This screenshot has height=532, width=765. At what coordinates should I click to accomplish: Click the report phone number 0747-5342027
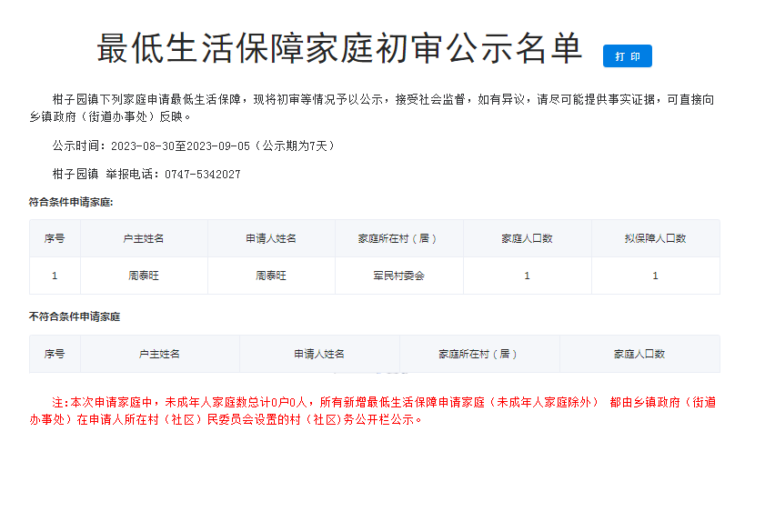[203, 174]
